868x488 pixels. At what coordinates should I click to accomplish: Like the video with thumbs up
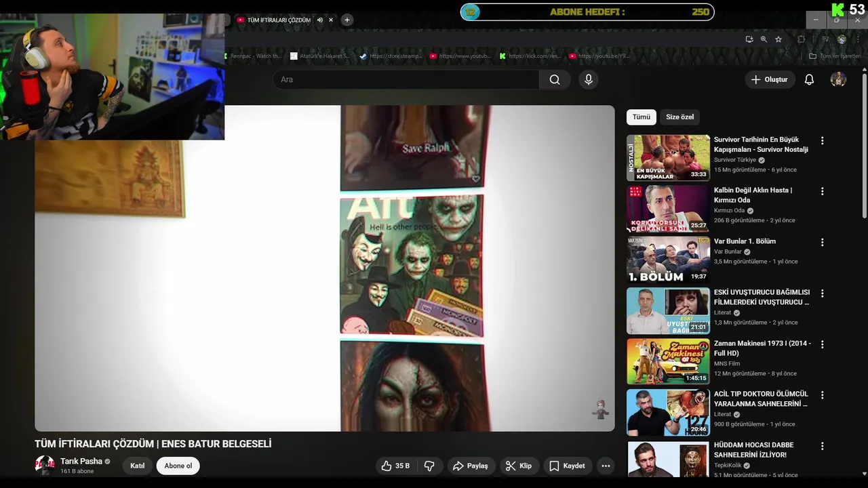pyautogui.click(x=395, y=466)
